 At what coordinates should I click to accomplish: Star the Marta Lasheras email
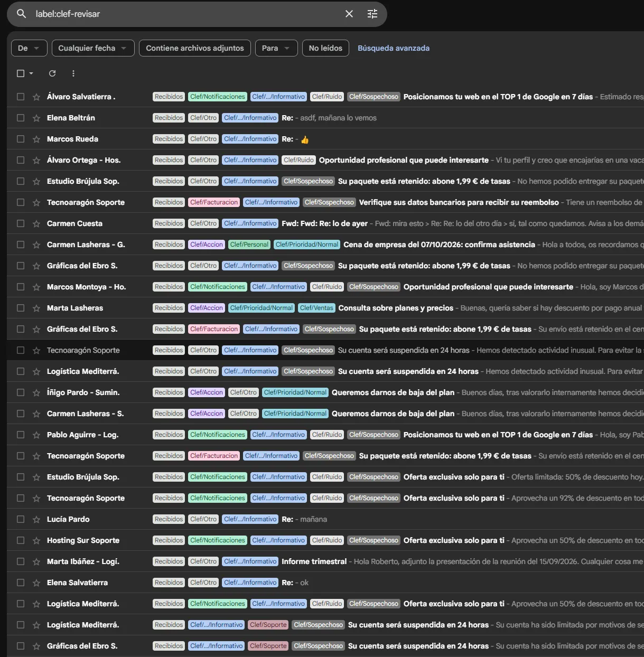36,308
